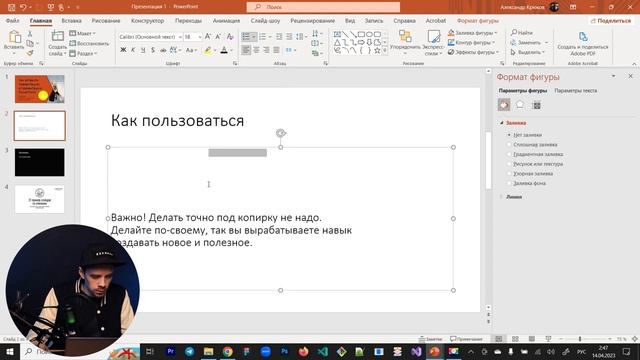
Task: Align text right icon
Action: coord(266,50)
